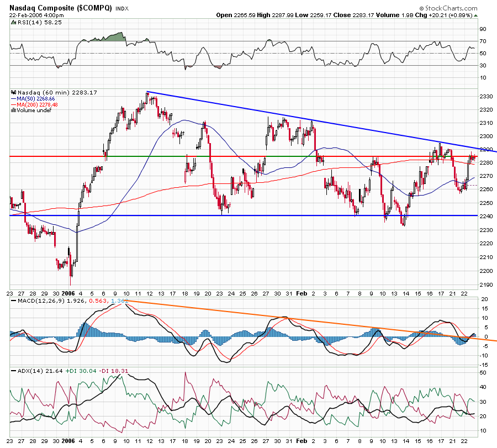Image resolution: width=497 pixels, height=448 pixels.
Task: Click the 90 label on the RSI axis
Action: click(x=483, y=29)
